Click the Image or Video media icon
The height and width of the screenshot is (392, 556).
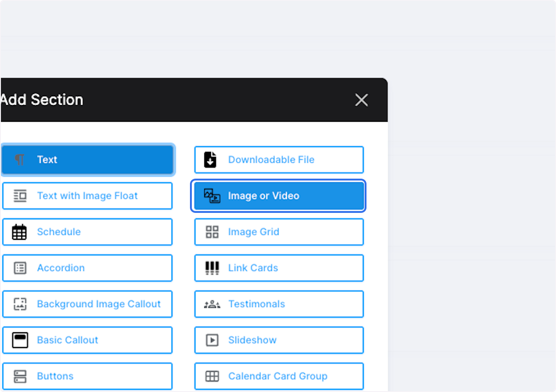(x=212, y=196)
